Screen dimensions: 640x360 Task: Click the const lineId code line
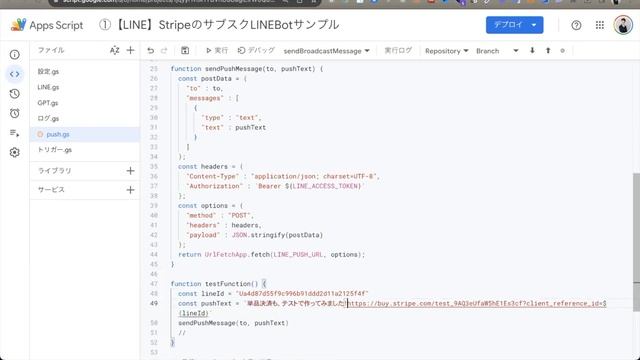click(273, 293)
